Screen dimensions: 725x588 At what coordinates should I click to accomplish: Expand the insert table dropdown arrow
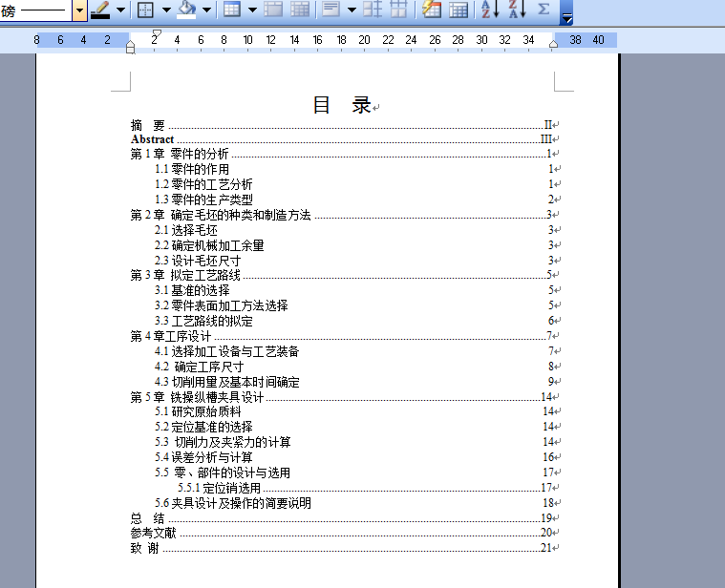pos(252,10)
